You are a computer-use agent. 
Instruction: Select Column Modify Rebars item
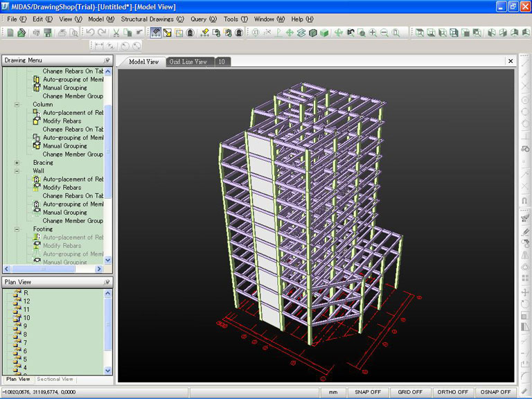[x=62, y=121]
